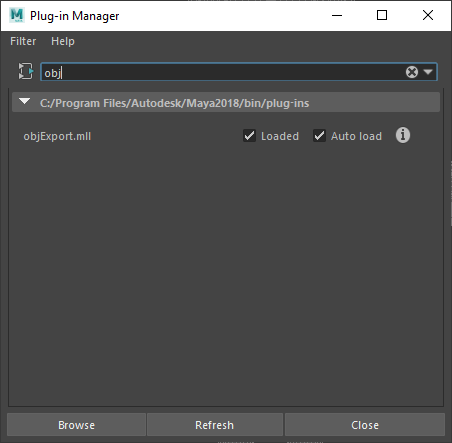
Task: Collapse the Maya2018 plug-ins folder section
Action: pyautogui.click(x=25, y=101)
